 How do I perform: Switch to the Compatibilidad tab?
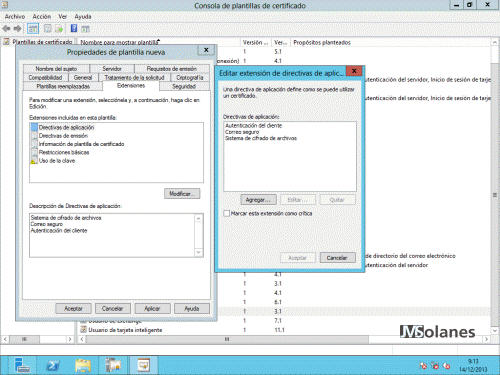tap(45, 77)
